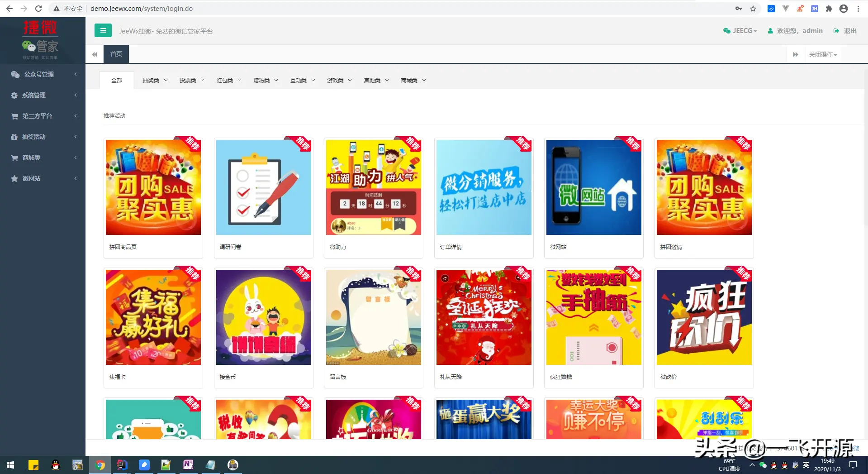This screenshot has width=868, height=474.
Task: Click the tabs scroll-right double arrow icon
Action: pos(795,54)
